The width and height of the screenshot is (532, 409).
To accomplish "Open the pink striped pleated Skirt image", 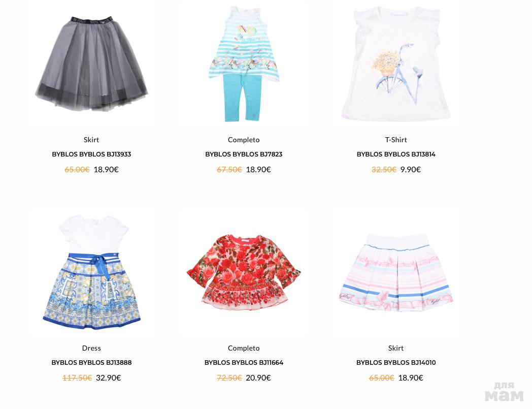I will click(x=396, y=272).
